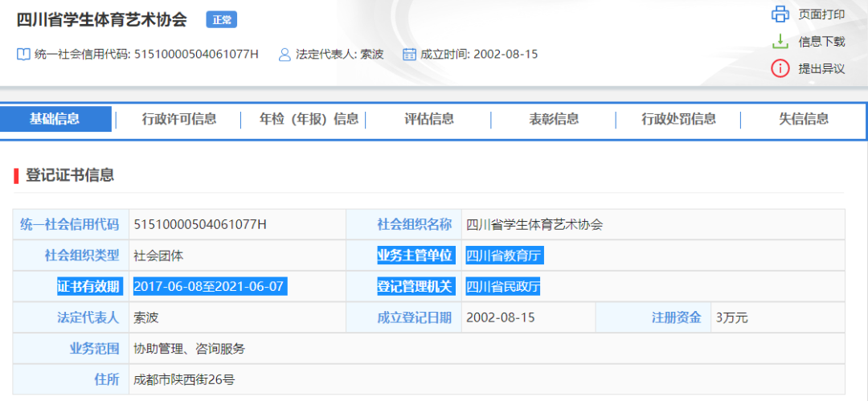Open the 页面打印 link
The width and height of the screenshot is (868, 401).
pos(821,14)
